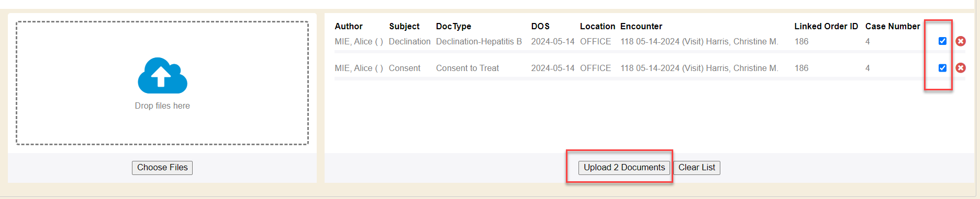Select the Author column header
Image resolution: width=980 pixels, height=199 pixels.
349,26
